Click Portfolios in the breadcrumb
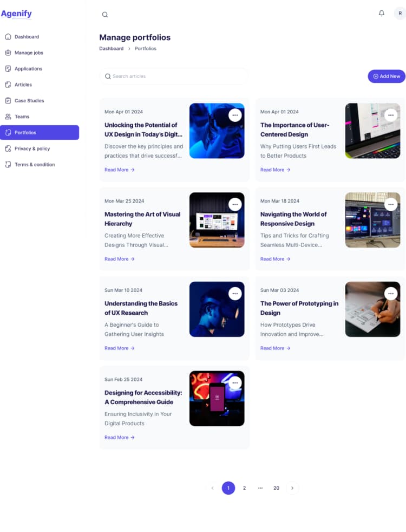 coord(146,49)
